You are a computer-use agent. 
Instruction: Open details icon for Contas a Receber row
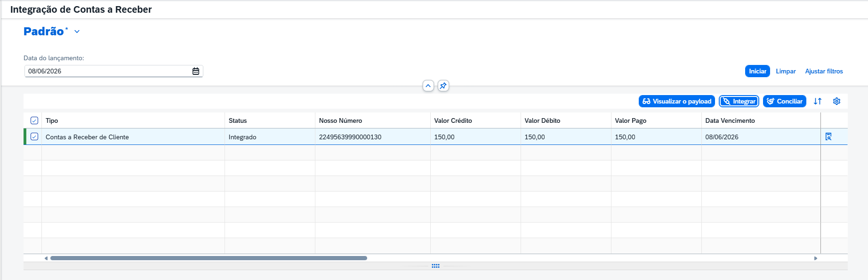pos(828,136)
